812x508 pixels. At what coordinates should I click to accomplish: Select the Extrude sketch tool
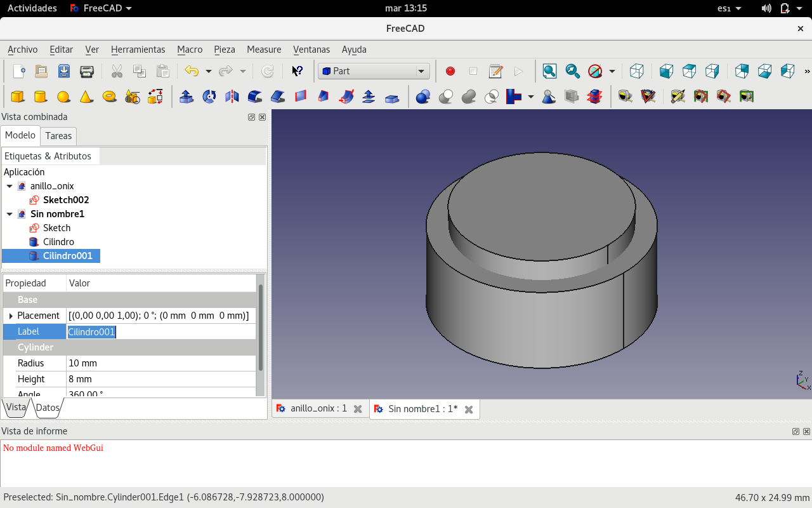click(187, 97)
